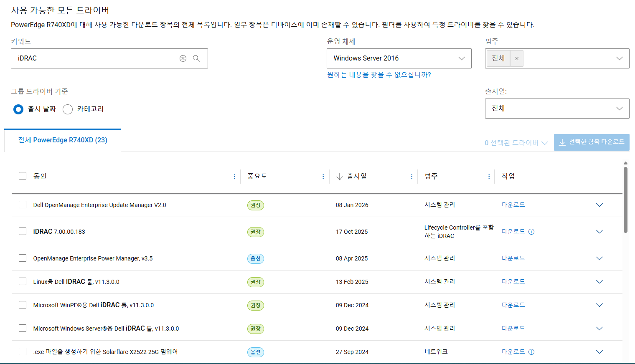The image size is (635, 364).
Task: Click the 범주 column header in the table
Action: tap(431, 176)
